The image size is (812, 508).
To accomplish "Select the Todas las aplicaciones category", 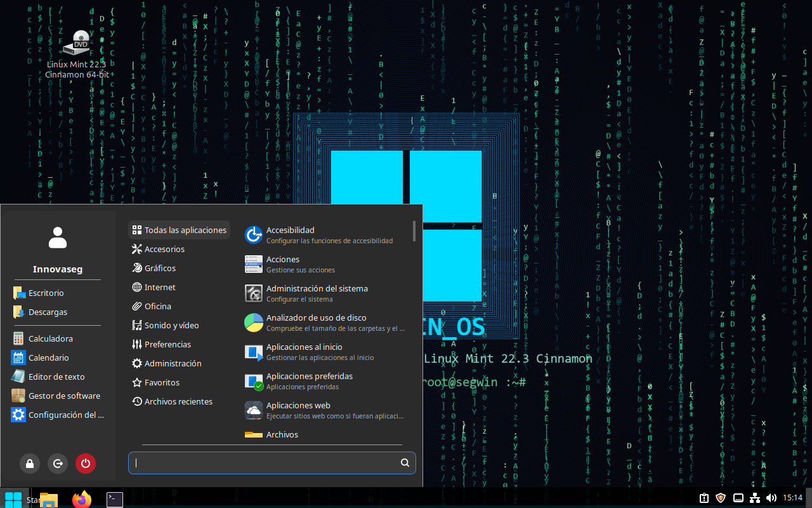I will pos(179,230).
